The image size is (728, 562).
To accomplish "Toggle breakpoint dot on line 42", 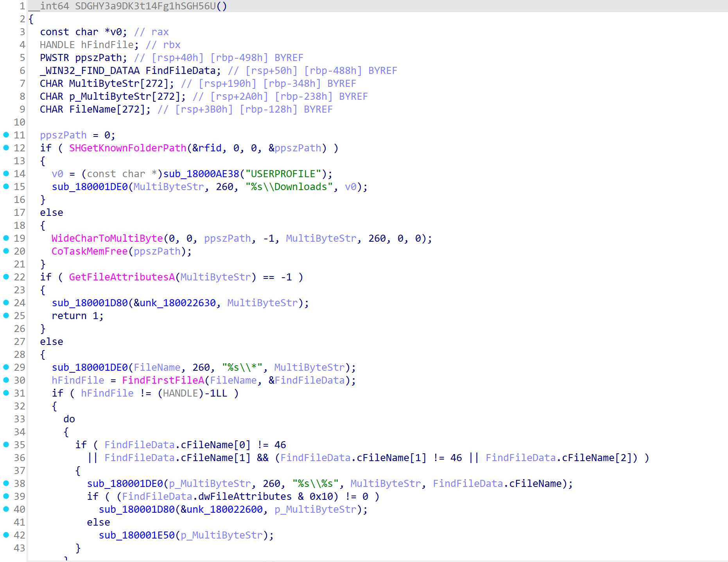I will 6,535.
